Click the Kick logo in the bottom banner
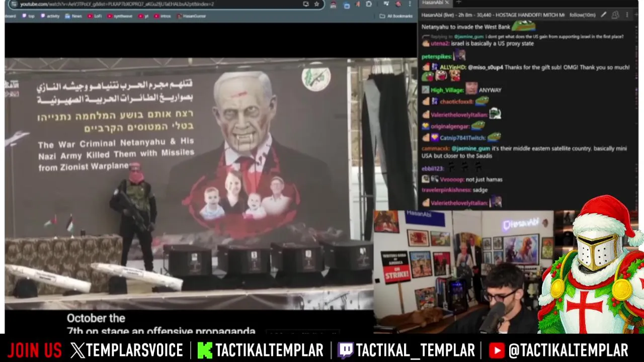This screenshot has width=644, height=362. pos(205,350)
